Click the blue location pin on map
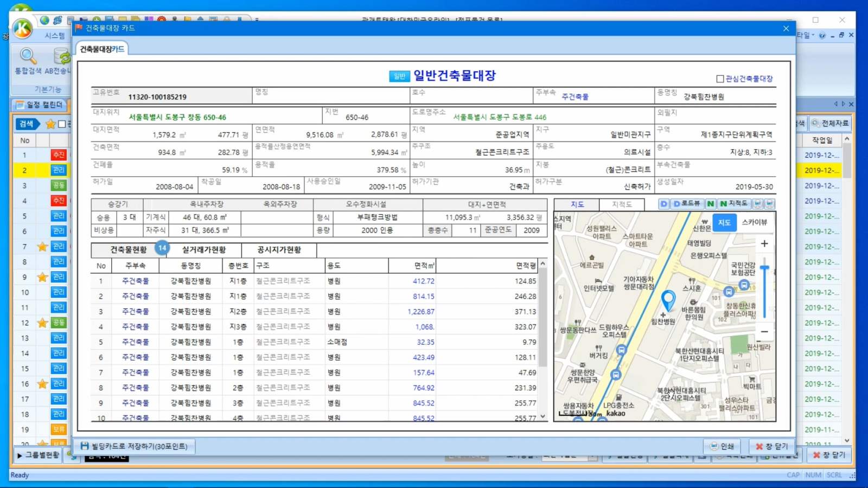The image size is (868, 488). (x=668, y=299)
